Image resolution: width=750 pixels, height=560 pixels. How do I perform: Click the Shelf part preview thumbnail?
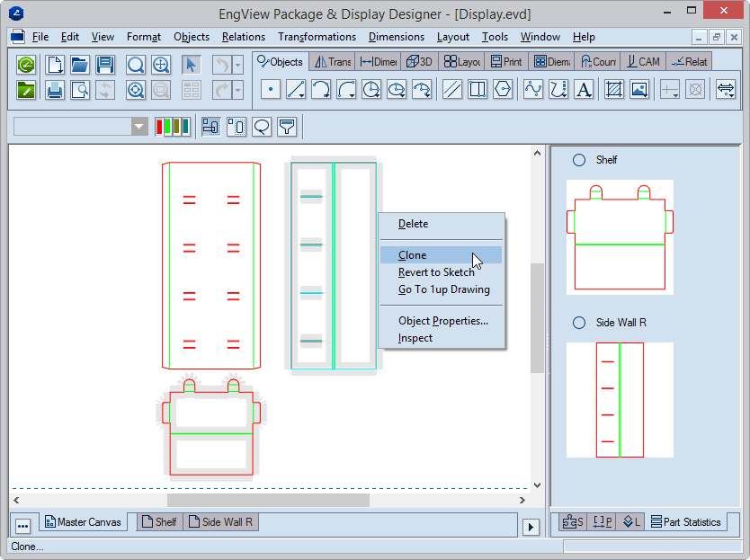(620, 236)
